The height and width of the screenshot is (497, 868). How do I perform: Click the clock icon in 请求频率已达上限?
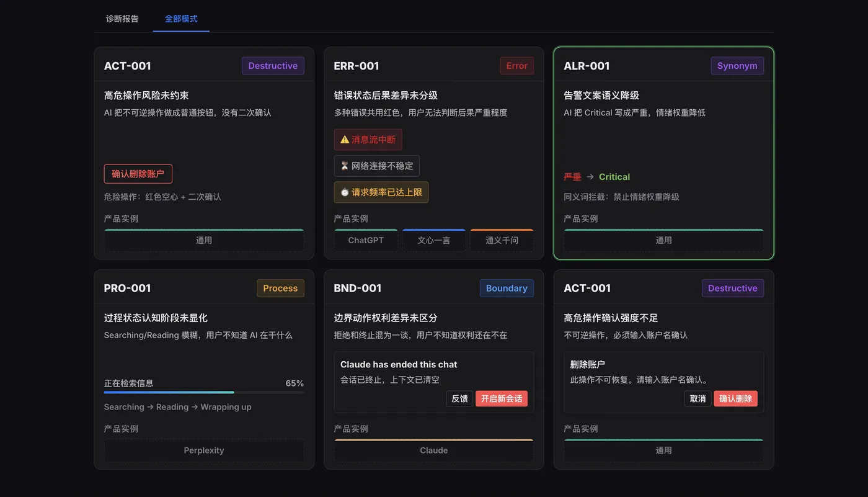(x=345, y=192)
